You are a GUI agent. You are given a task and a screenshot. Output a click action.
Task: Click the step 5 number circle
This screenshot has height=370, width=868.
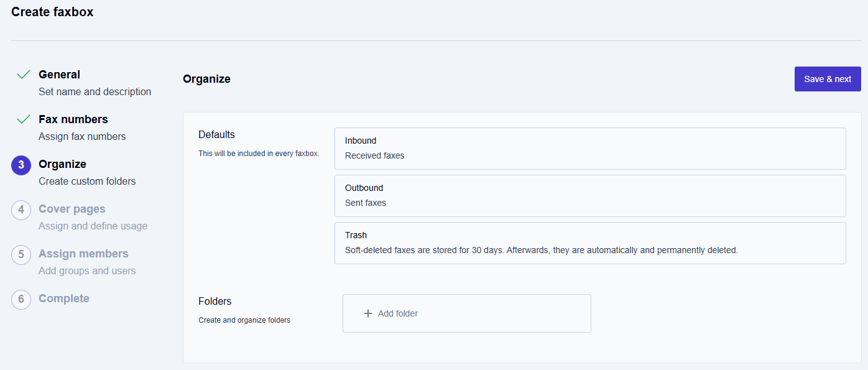tap(21, 254)
